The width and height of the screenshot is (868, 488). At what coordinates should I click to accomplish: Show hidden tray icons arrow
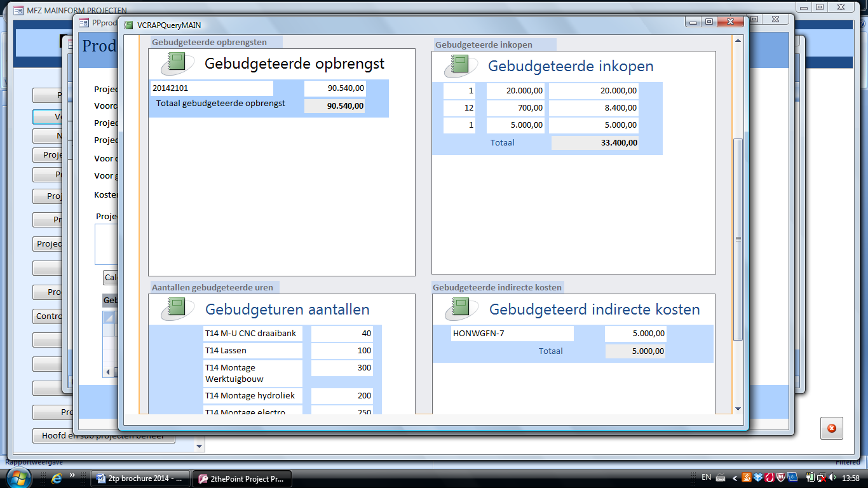(x=735, y=478)
